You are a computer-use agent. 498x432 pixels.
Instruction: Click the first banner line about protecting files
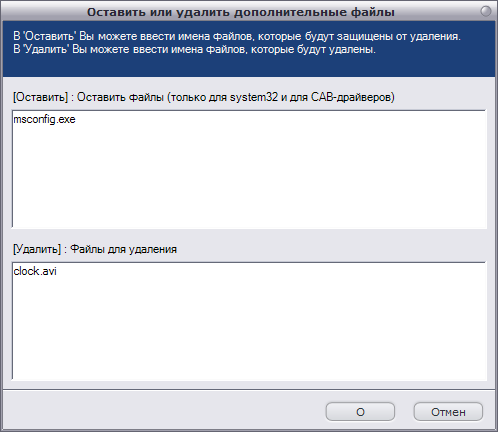[237, 36]
